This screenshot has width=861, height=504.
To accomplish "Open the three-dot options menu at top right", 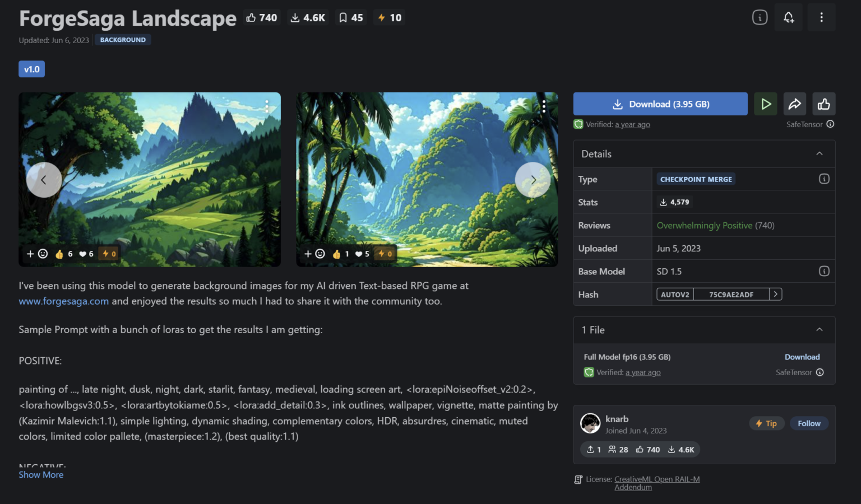I will [x=821, y=17].
